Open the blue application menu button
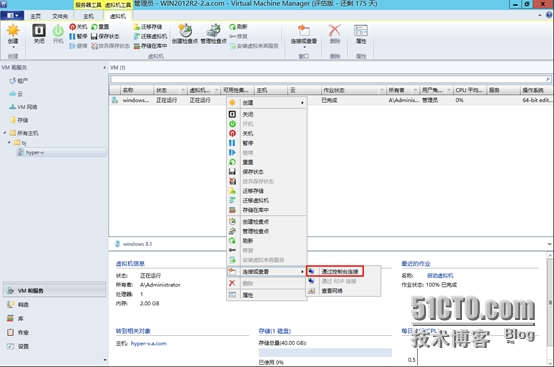Viewport: 554px width, 367px height. click(12, 16)
